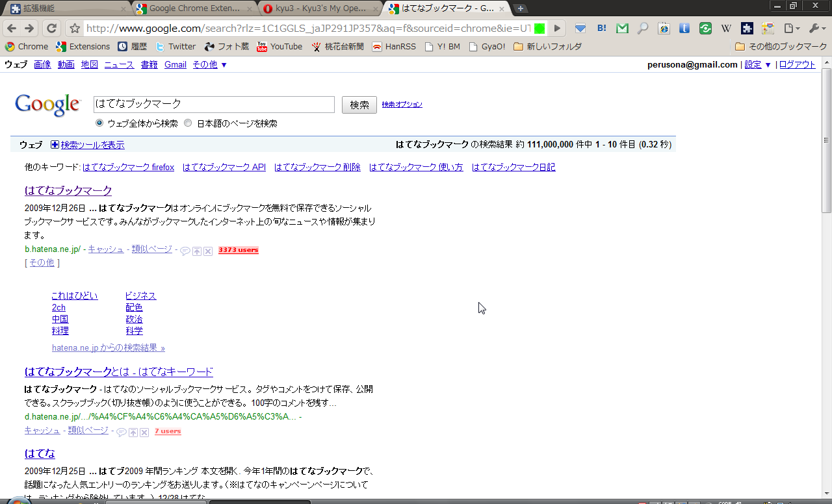
Task: Open the はてなブックマーク firefox related keyword
Action: click(x=128, y=167)
